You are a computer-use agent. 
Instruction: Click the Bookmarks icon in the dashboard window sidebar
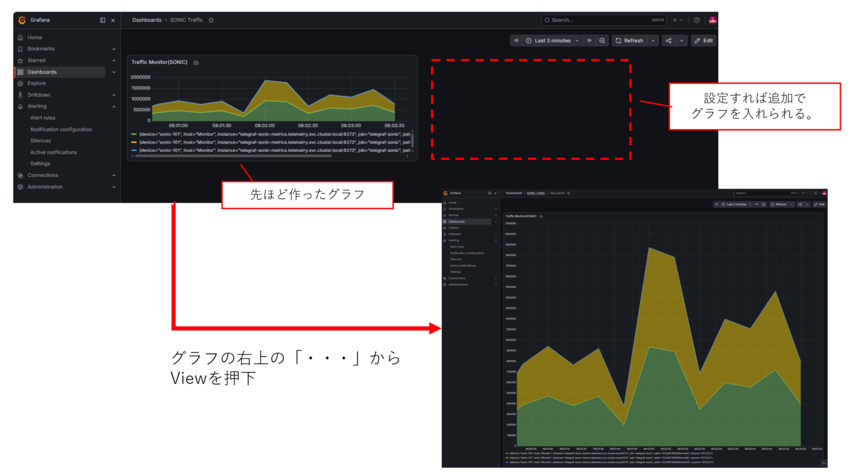(21, 49)
